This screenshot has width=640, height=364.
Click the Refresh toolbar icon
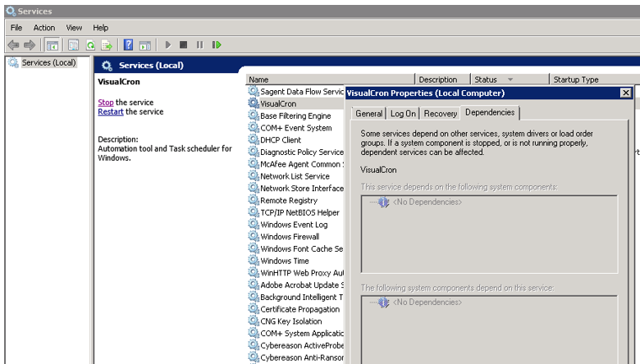tap(90, 45)
